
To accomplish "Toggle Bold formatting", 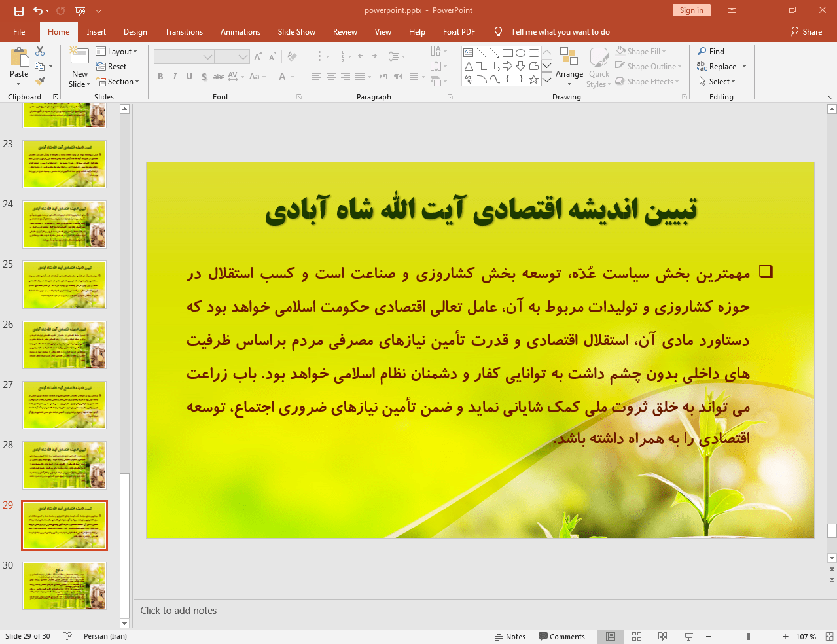I will (x=160, y=77).
